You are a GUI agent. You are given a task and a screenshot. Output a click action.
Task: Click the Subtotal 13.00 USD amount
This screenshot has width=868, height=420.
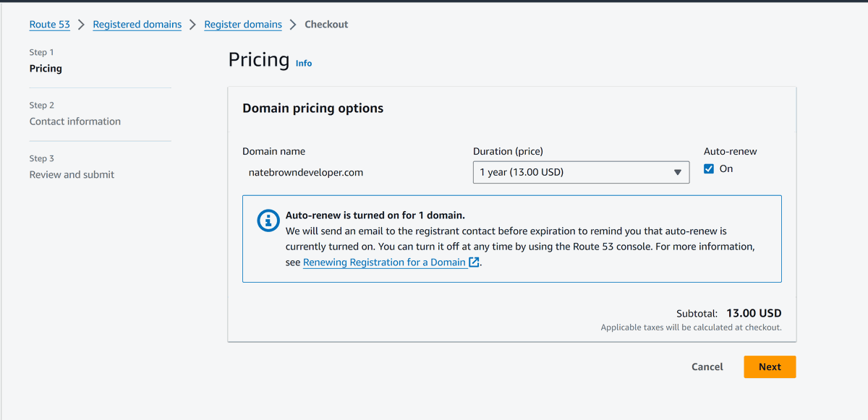click(x=754, y=313)
